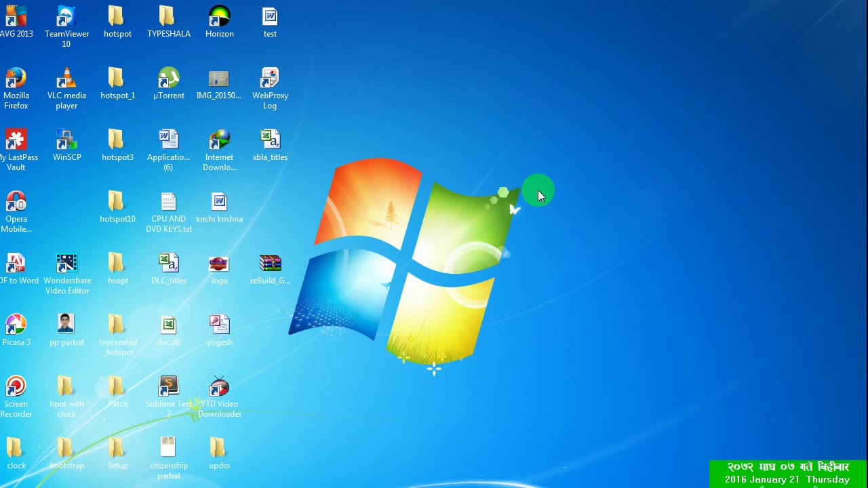Select the IMG_20150... image file
This screenshot has width=868, height=488.
219,83
